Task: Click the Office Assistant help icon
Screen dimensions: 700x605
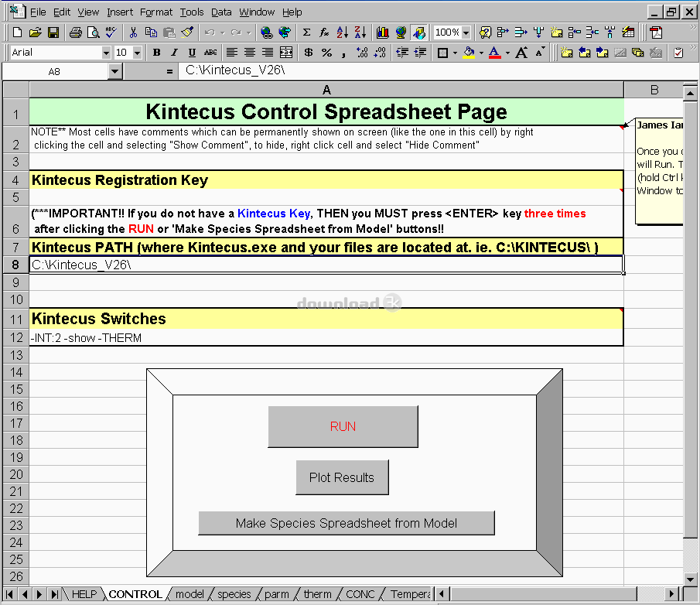Action: click(x=485, y=32)
